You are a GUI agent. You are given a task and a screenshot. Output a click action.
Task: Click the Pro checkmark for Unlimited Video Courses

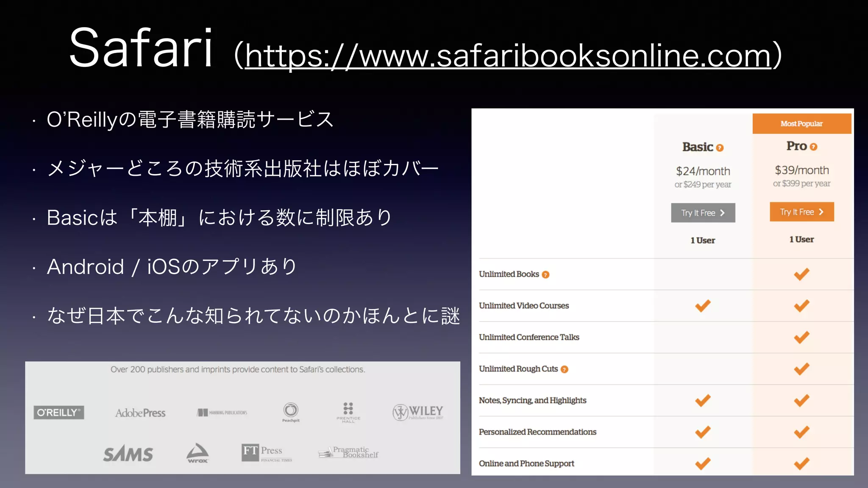click(x=801, y=306)
